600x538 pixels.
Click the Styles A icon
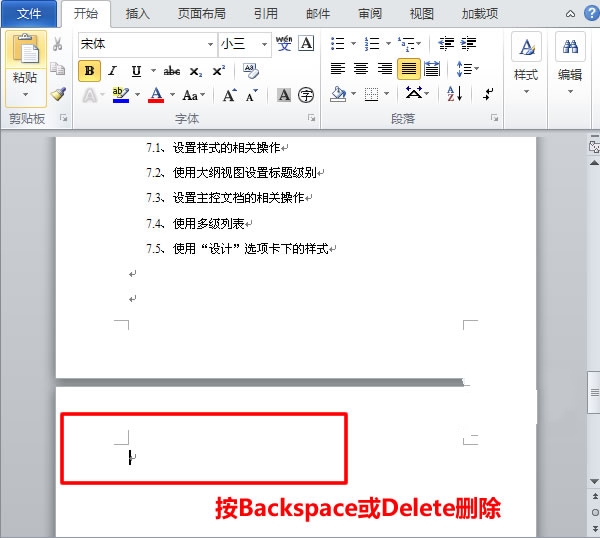point(527,47)
